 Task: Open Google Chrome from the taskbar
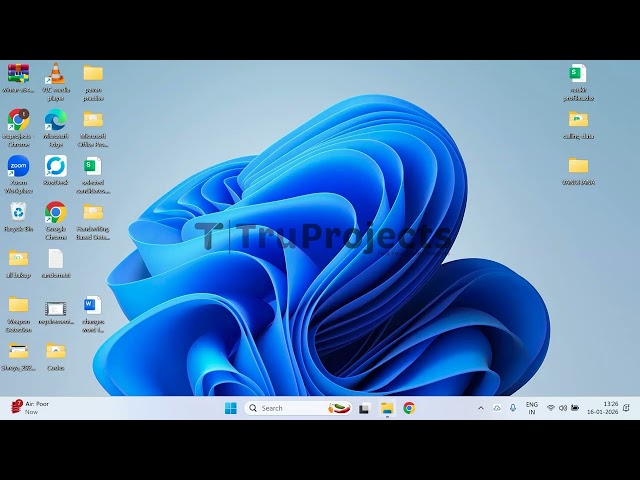pyautogui.click(x=409, y=408)
